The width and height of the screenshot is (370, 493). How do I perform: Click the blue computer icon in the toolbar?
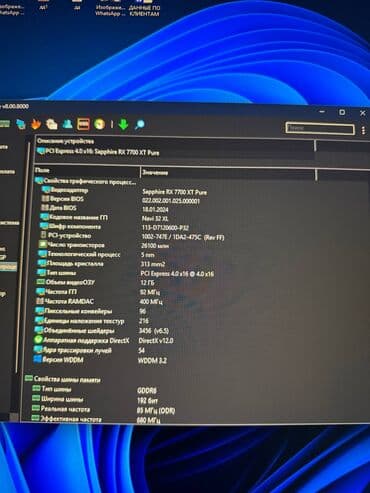21,124
